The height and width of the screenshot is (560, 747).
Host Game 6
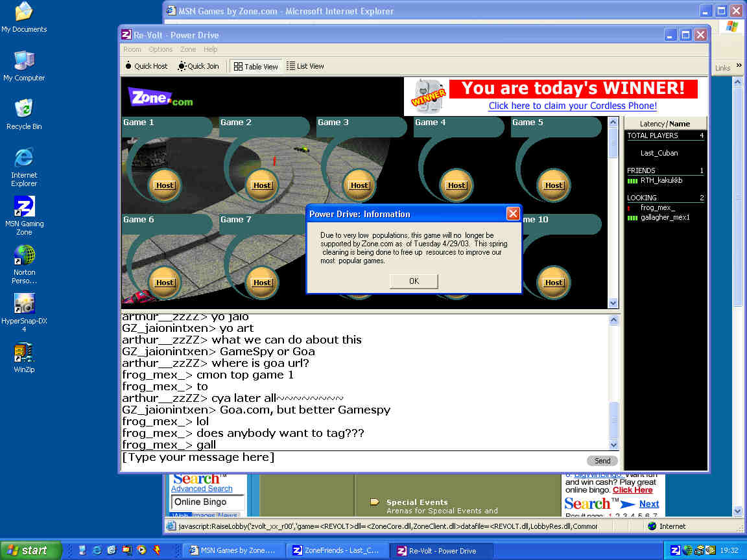165,283
